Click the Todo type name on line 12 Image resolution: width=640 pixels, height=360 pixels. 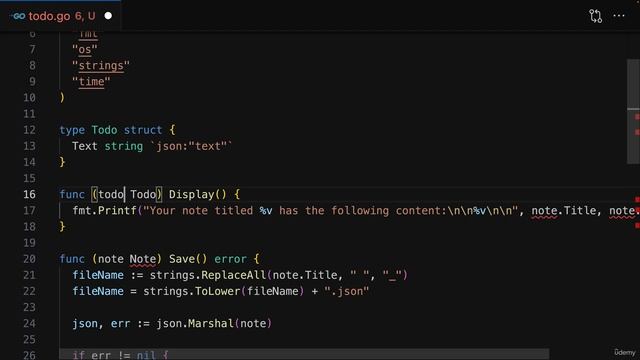pos(104,130)
